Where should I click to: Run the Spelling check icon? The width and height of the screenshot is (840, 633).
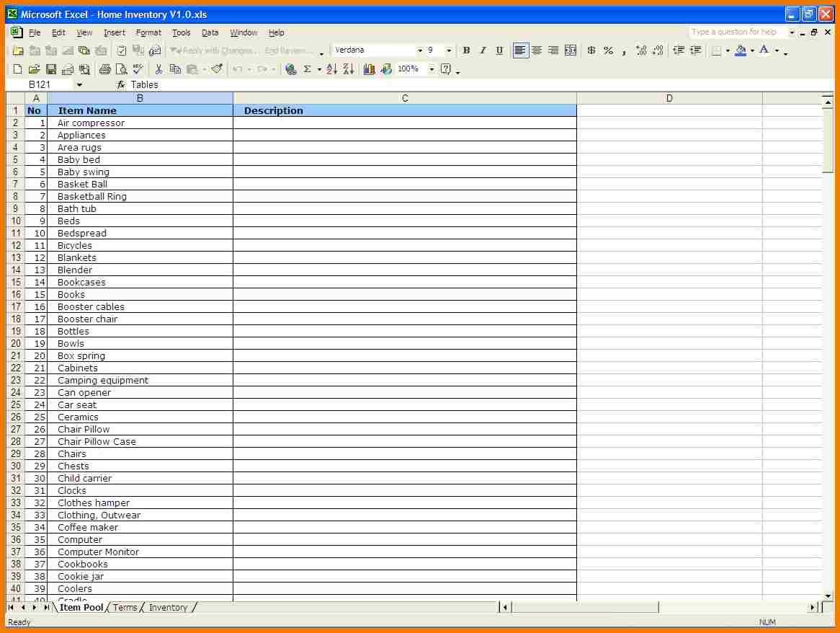138,69
